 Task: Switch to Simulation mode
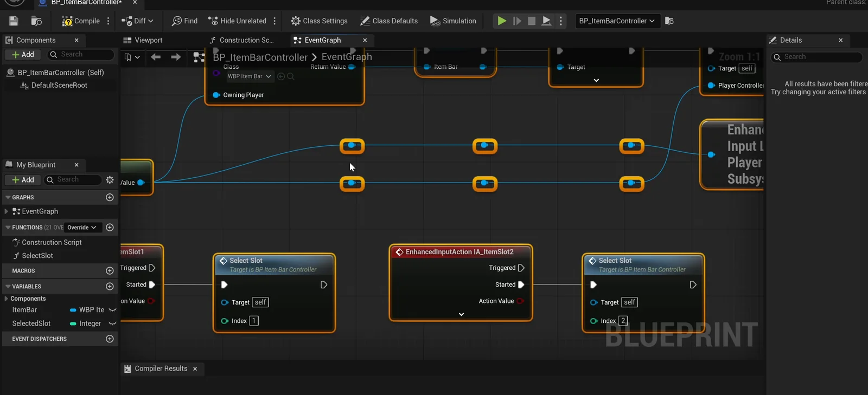pyautogui.click(x=453, y=21)
